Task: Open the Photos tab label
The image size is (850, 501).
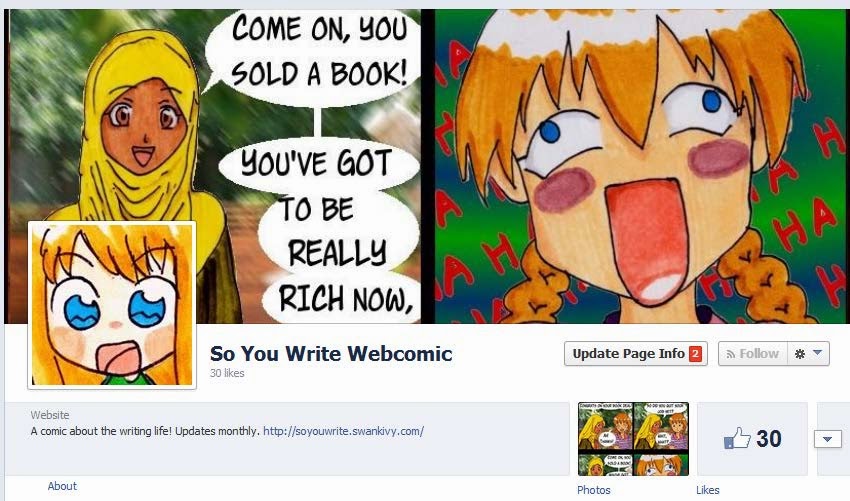Action: [x=594, y=490]
